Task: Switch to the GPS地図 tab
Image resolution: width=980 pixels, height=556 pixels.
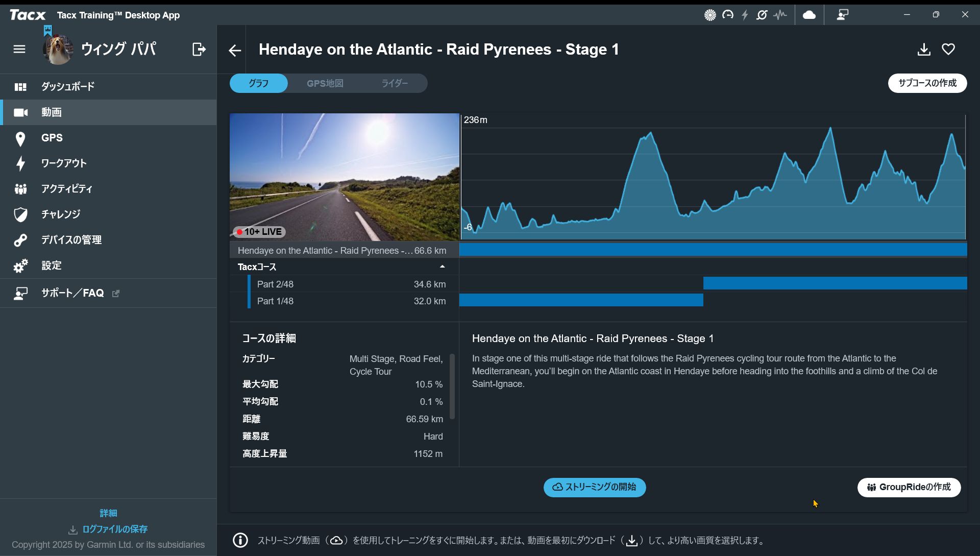Action: click(325, 83)
